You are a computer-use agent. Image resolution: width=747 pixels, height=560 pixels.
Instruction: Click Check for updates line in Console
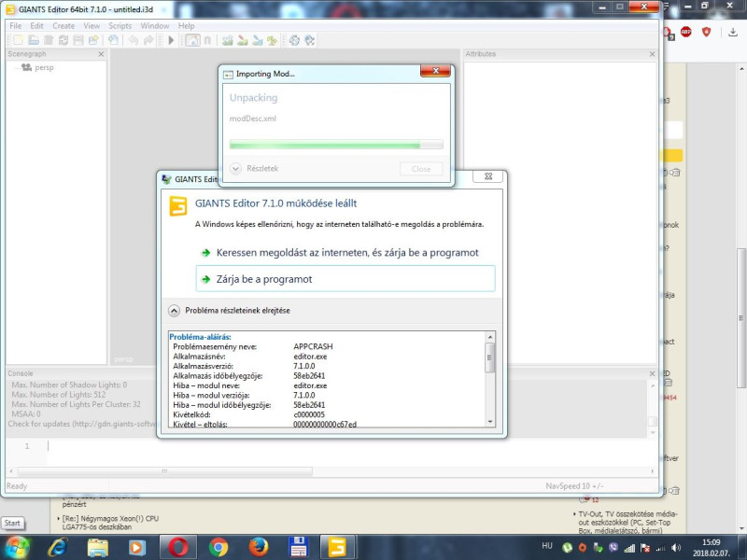[82, 424]
